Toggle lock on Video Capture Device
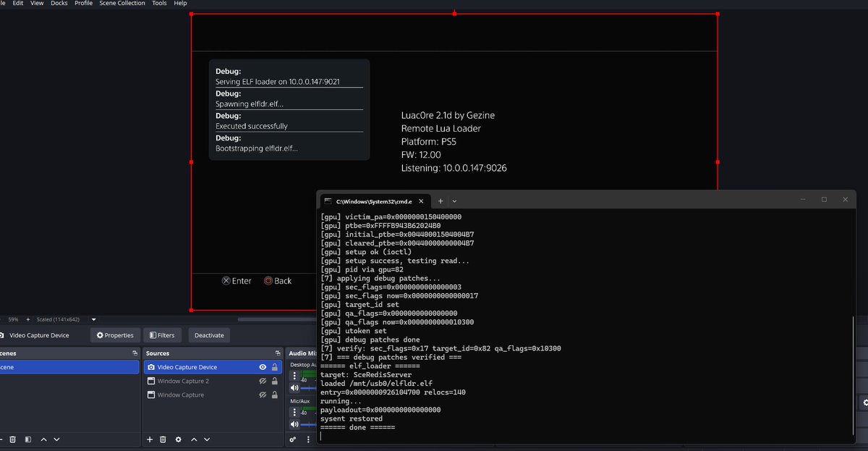The image size is (868, 451). pos(275,367)
